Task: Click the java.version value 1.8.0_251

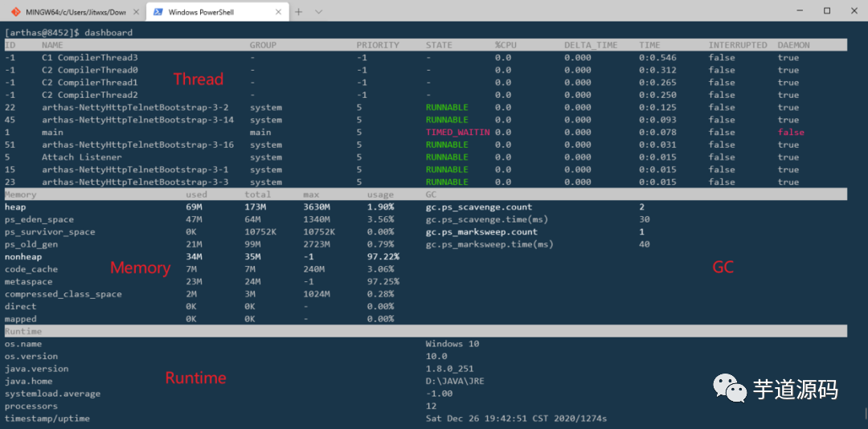Action: coord(449,369)
